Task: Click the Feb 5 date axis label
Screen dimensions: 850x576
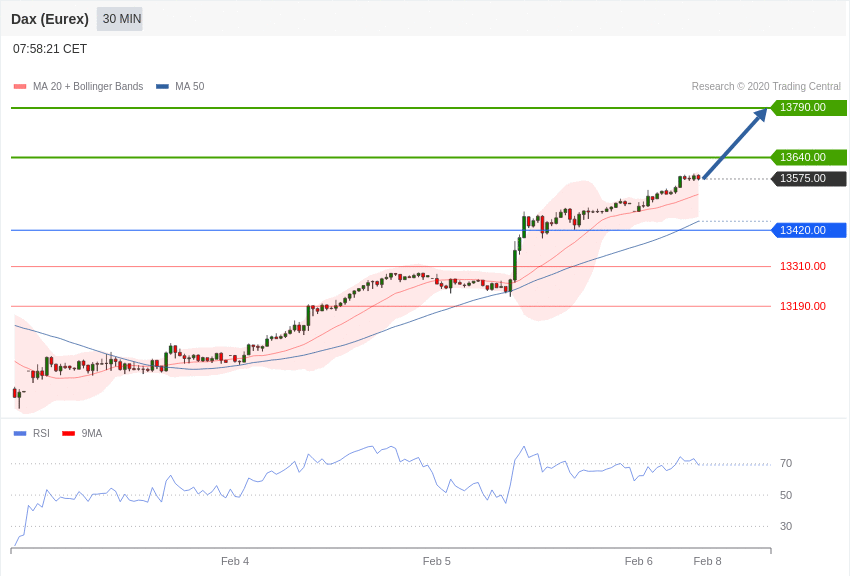Action: tap(436, 561)
